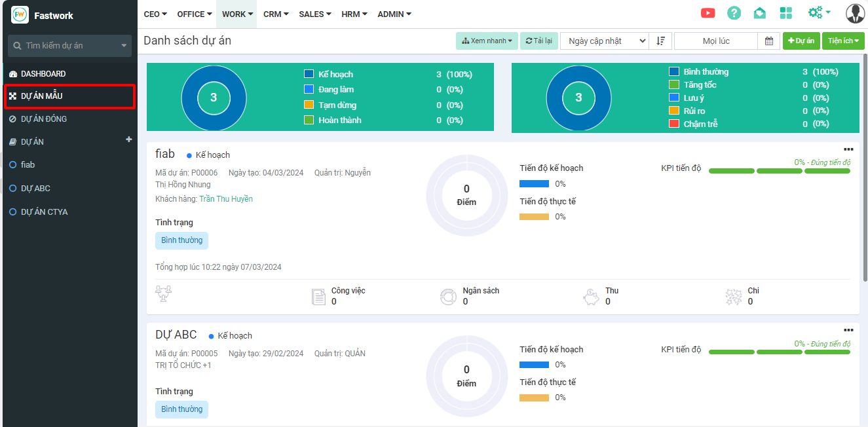Click the sort order icon

pyautogui.click(x=660, y=41)
